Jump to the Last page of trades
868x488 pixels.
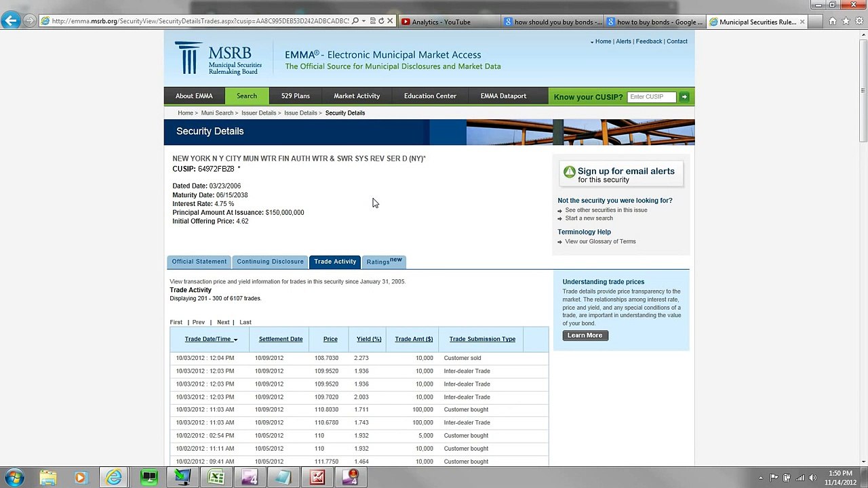pos(245,323)
